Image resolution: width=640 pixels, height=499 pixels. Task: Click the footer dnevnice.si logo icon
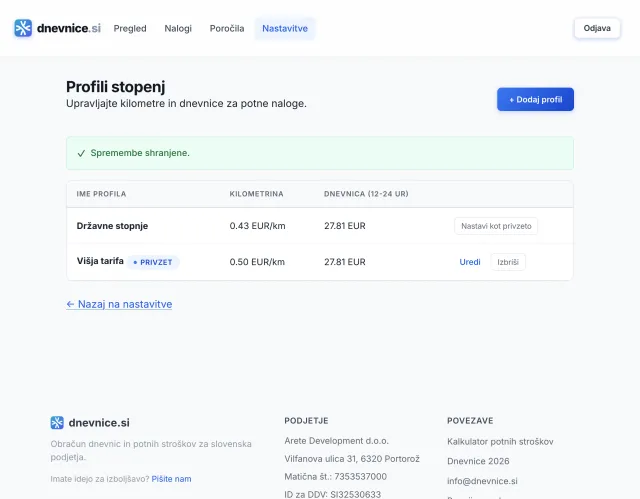pos(57,422)
